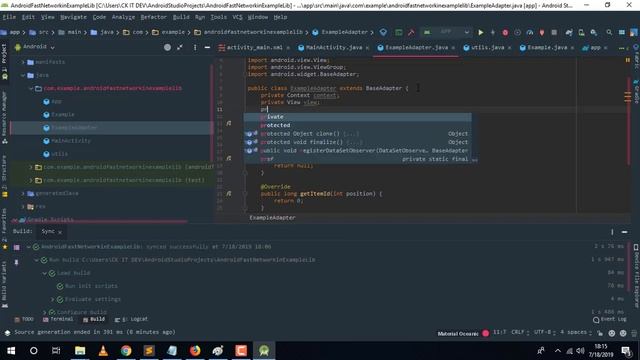Click the gray Stop square icon
Screen dimensions: 640x360
pyautogui.click(x=554, y=32)
